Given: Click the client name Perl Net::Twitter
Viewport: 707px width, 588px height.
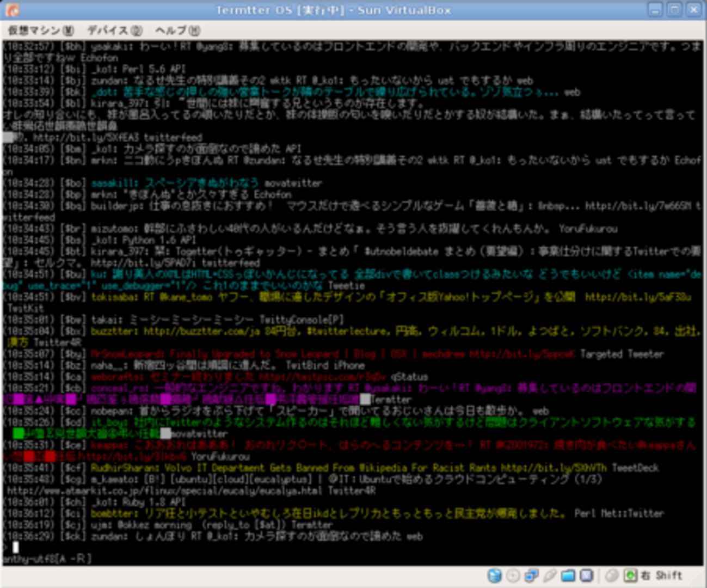Looking at the screenshot, I should tap(619, 513).
